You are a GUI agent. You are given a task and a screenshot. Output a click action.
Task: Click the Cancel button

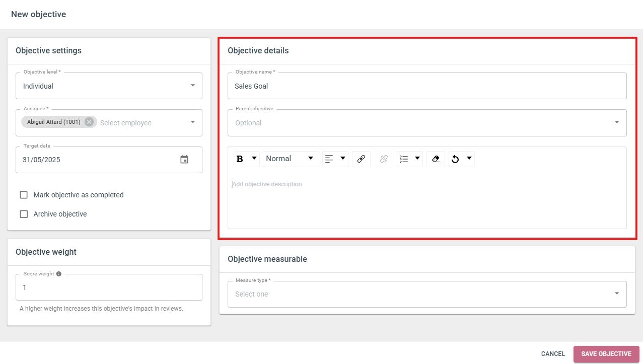tap(553, 354)
